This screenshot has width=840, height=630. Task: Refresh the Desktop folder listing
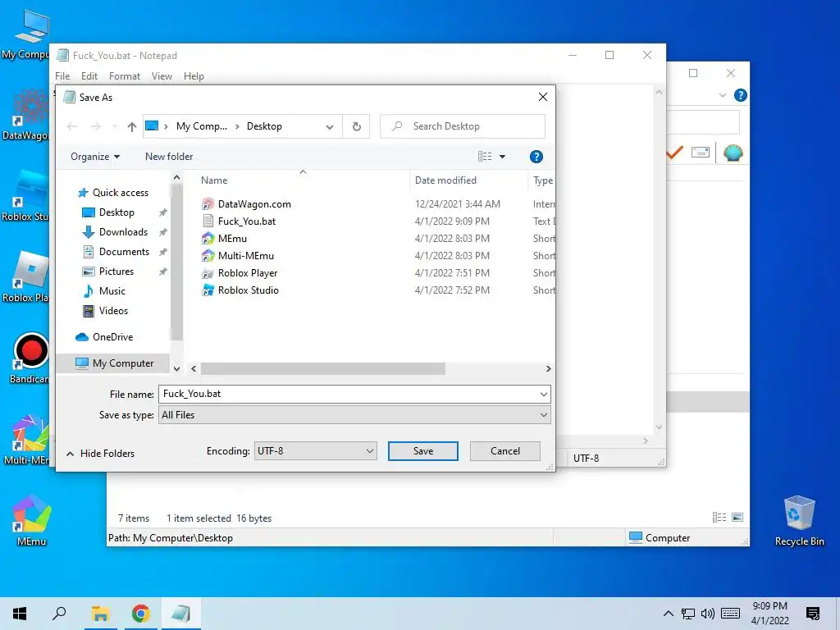[x=356, y=126]
